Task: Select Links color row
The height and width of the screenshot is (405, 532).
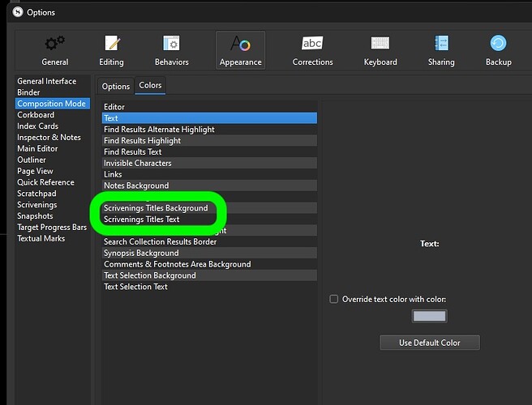Action: [209, 174]
